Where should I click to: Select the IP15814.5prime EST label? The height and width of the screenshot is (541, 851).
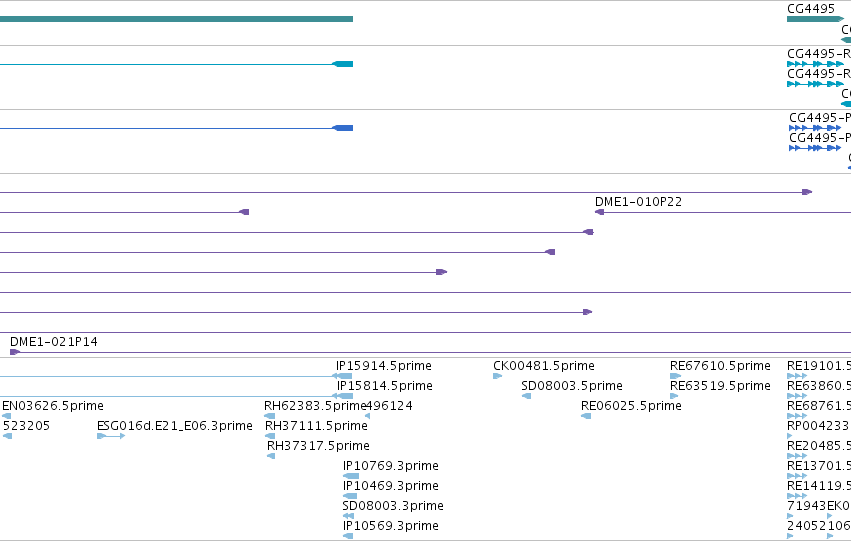pos(385,386)
